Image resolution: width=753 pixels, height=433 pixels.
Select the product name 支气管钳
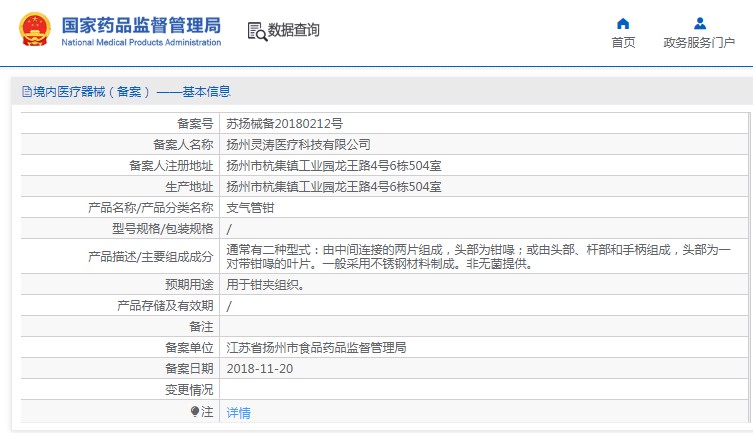pyautogui.click(x=250, y=208)
